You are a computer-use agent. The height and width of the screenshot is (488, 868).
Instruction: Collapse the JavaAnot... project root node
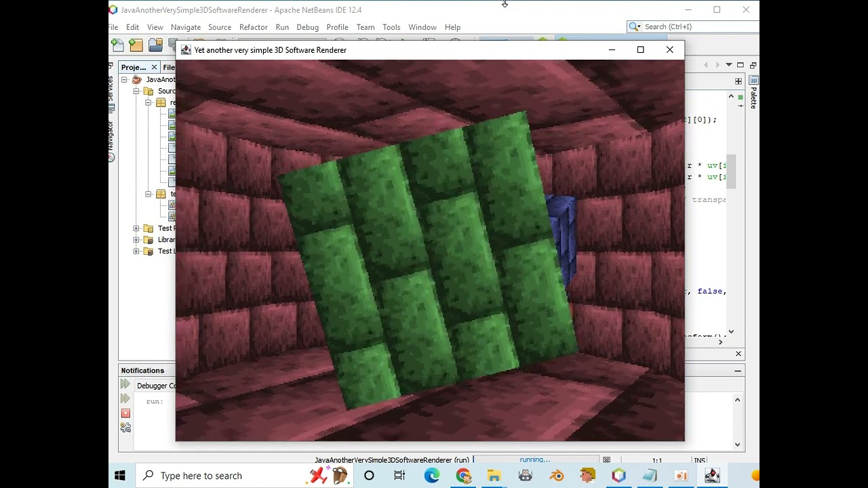tap(125, 80)
